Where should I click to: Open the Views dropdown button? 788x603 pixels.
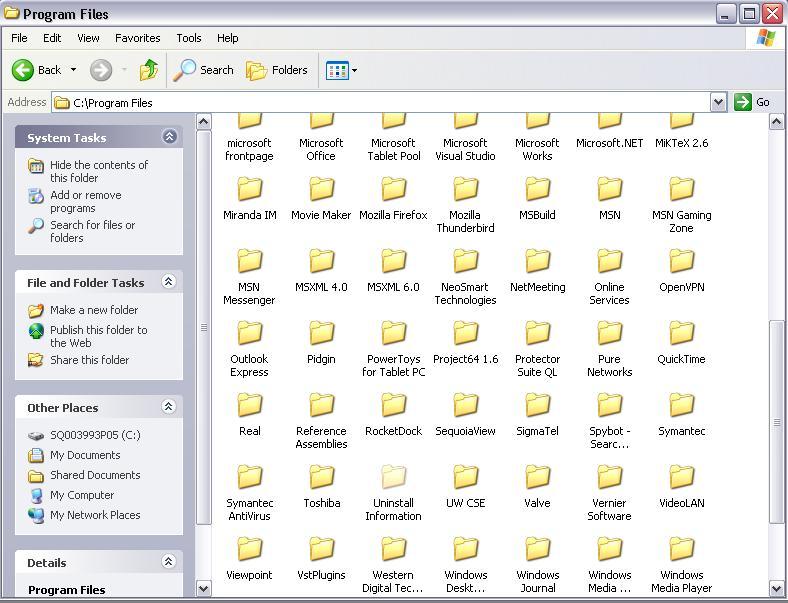click(x=341, y=70)
